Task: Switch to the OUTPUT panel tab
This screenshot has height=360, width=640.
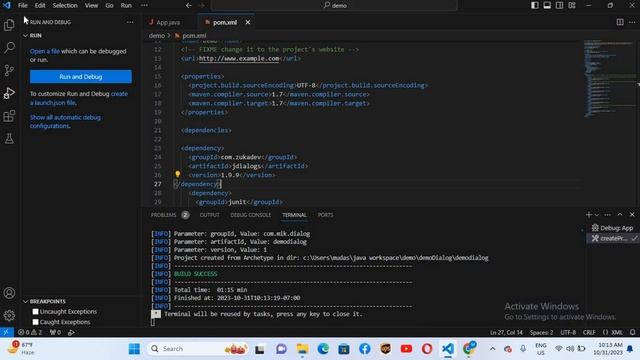Action: [209, 215]
